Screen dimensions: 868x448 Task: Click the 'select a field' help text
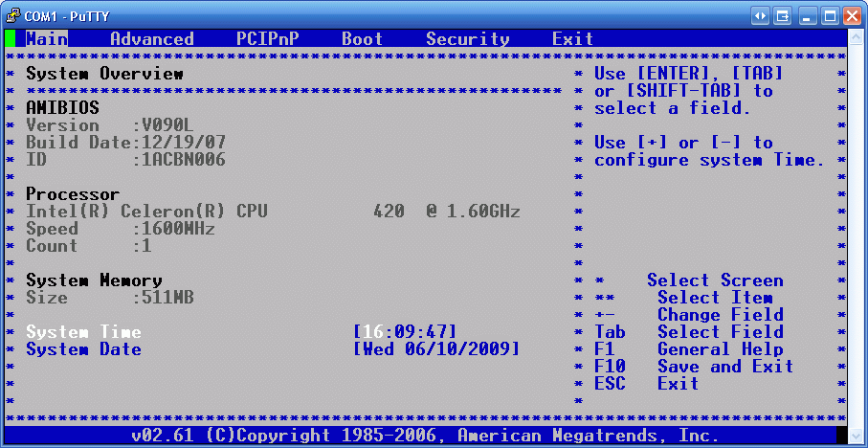click(x=673, y=108)
